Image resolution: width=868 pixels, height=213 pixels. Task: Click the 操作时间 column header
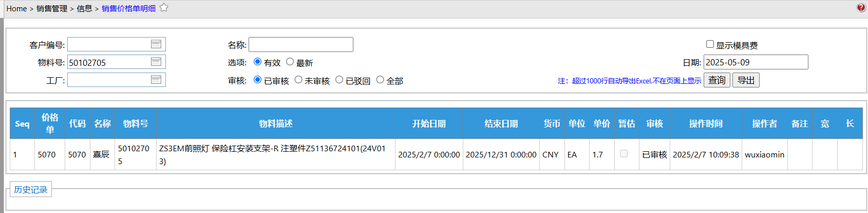[x=706, y=123]
